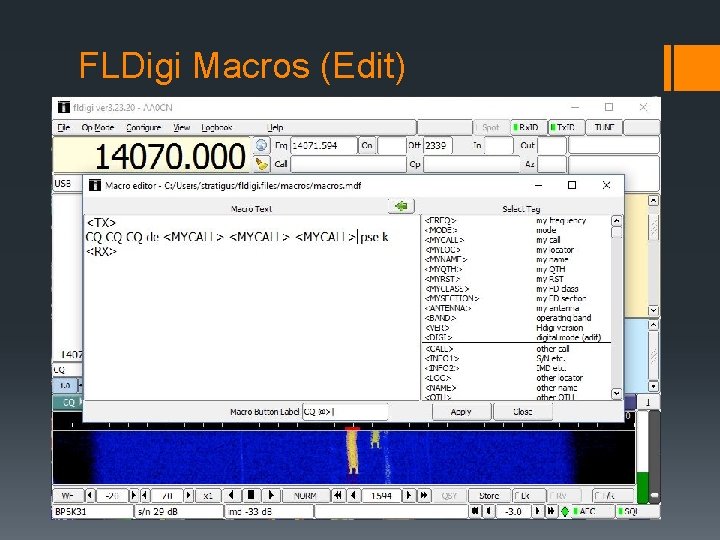This screenshot has height=540, width=720.
Task: Click the Off field showing 2339
Action: point(438,146)
